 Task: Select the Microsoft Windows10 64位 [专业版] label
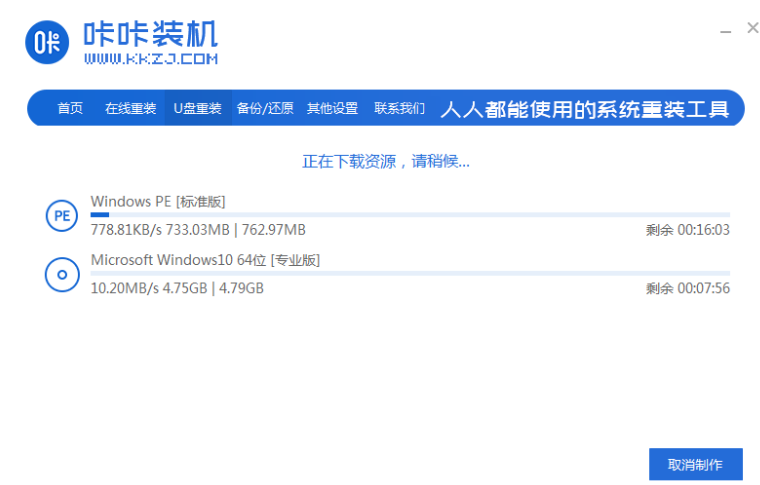[x=205, y=259]
